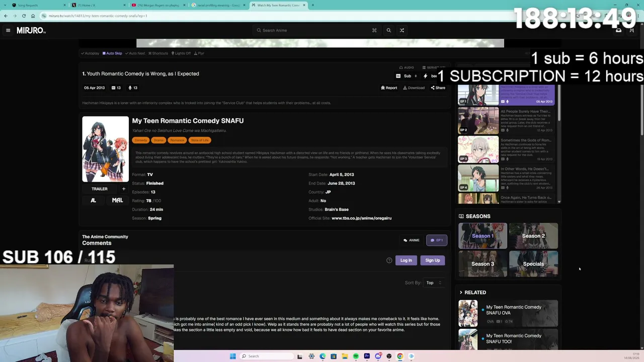The width and height of the screenshot is (644, 362).
Task: Reload the page in Chrome
Action: coord(24,16)
